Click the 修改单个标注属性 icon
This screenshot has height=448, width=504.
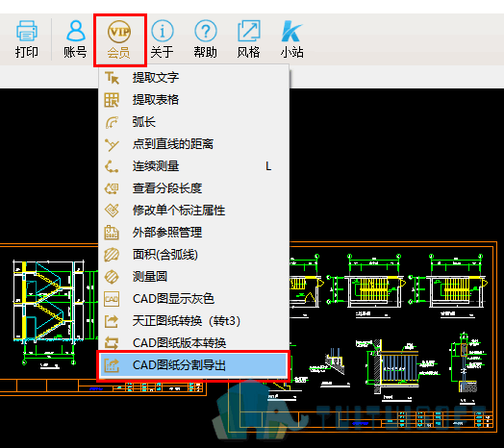(112, 211)
